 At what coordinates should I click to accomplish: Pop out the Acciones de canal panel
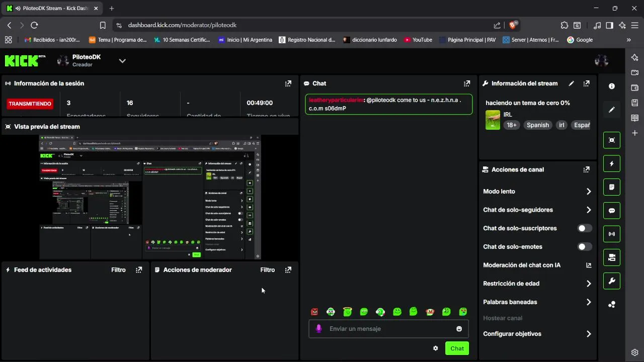pos(586,169)
